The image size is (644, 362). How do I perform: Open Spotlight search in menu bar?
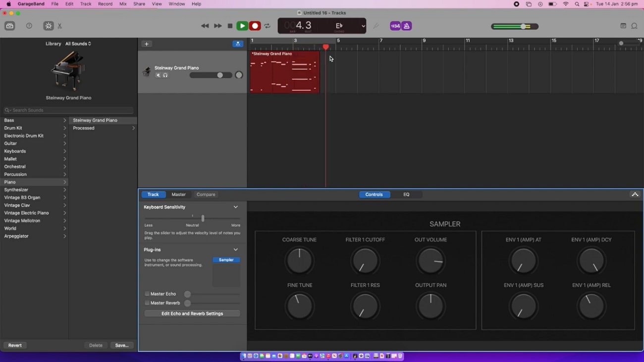click(x=577, y=4)
